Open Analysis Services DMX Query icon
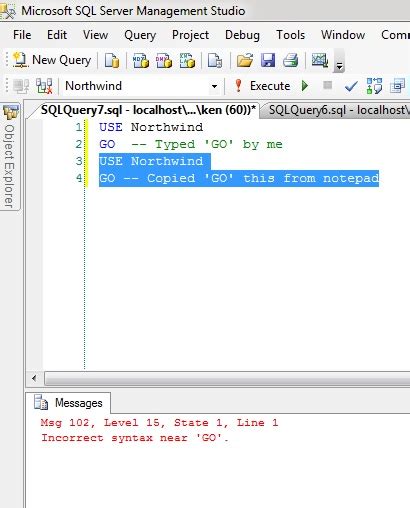The width and height of the screenshot is (410, 508). click(x=164, y=61)
